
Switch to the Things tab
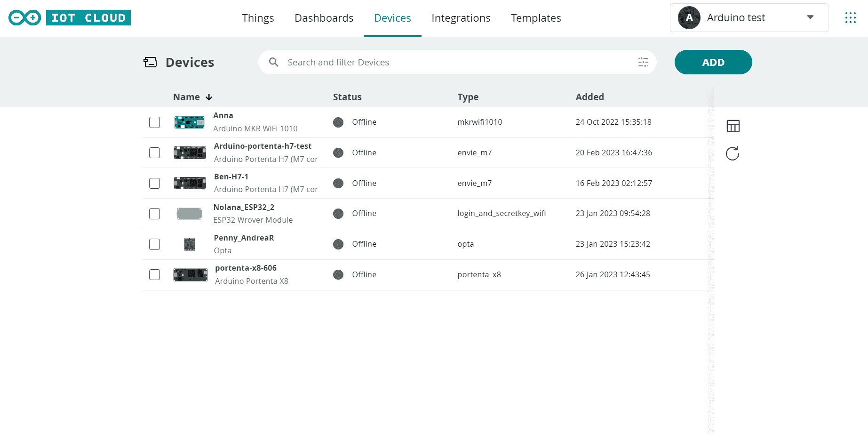[258, 18]
